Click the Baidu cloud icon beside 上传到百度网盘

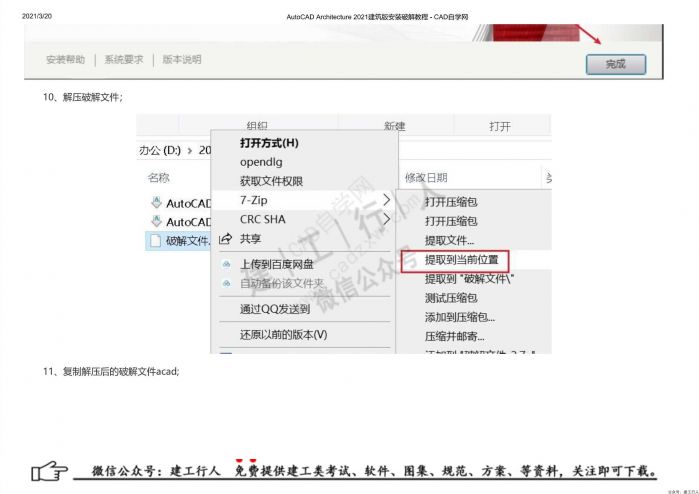(x=226, y=264)
